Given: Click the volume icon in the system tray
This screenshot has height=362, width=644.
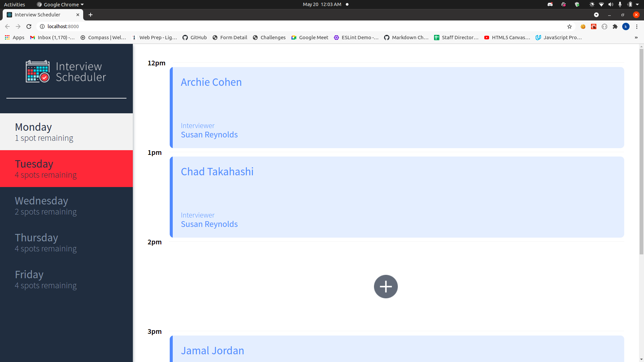Looking at the screenshot, I should [610, 4].
